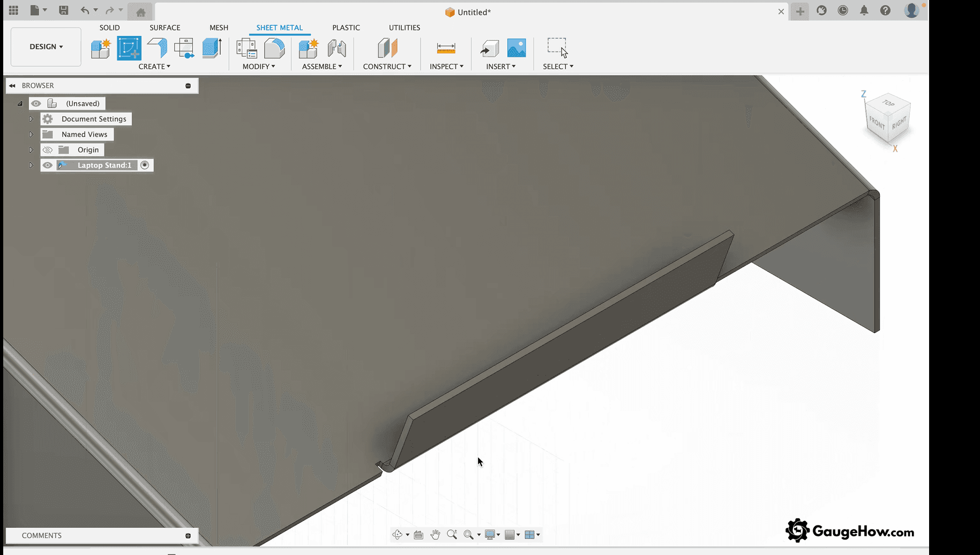This screenshot has height=555, width=980.
Task: Open the Grid and Snaps dropdown
Action: tap(512, 534)
